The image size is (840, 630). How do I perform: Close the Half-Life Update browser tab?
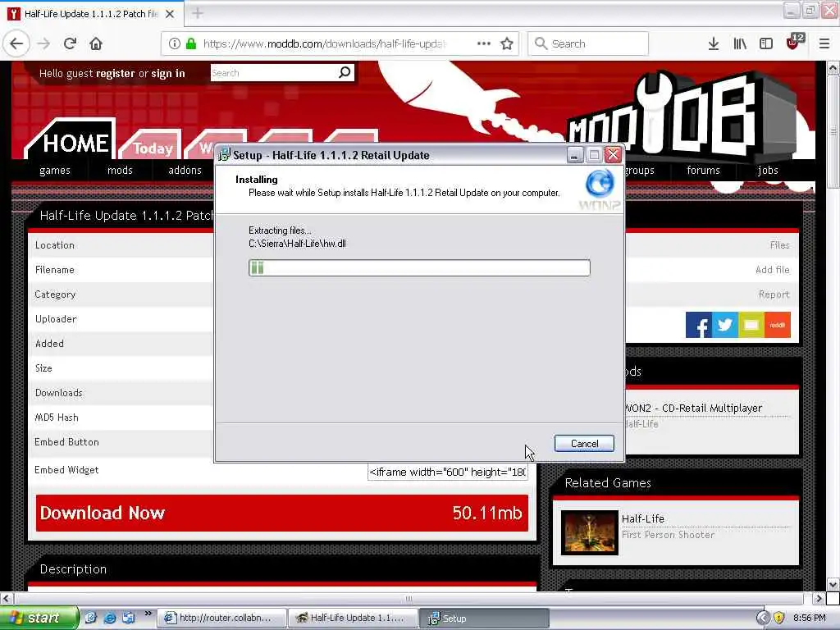(x=170, y=14)
